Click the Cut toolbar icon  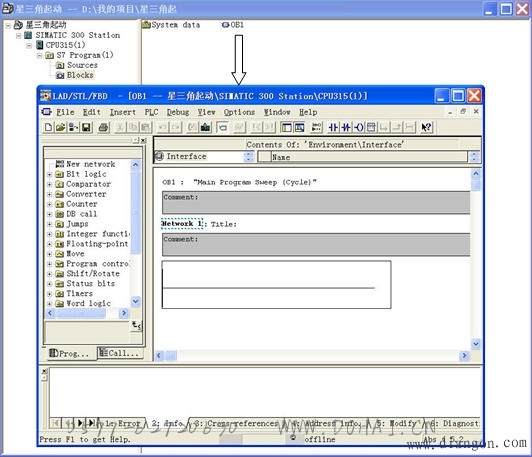[120, 127]
